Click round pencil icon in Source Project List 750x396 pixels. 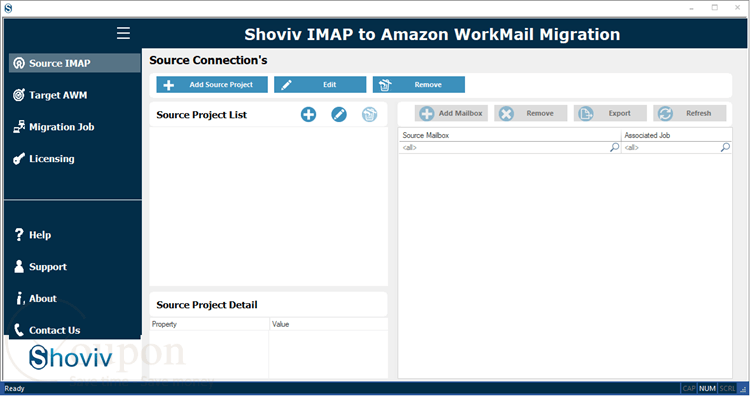[339, 114]
